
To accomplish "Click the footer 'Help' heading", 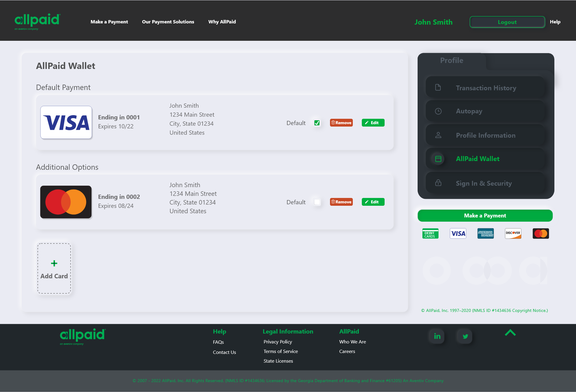I will click(220, 331).
